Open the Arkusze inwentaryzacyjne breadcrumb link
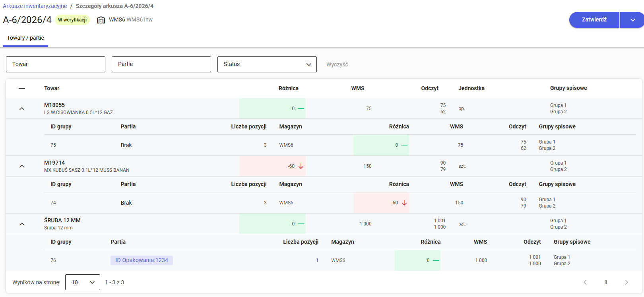 point(35,6)
